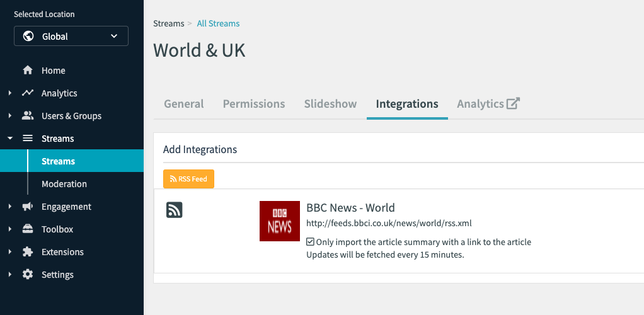This screenshot has height=315, width=644.
Task: Click the external link icon beside the Analytics tab
Action: tap(514, 103)
